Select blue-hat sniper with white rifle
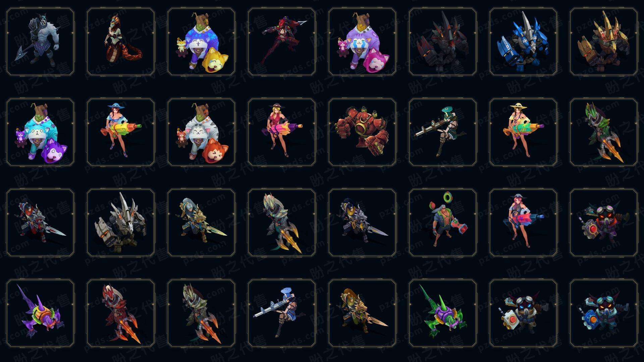 pyautogui.click(x=282, y=313)
